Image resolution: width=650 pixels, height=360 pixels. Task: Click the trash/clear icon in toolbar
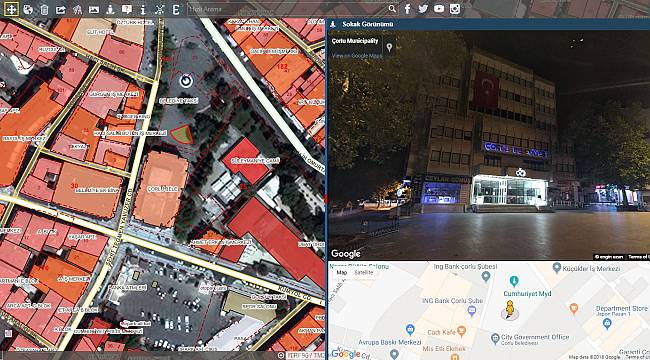pos(44,9)
